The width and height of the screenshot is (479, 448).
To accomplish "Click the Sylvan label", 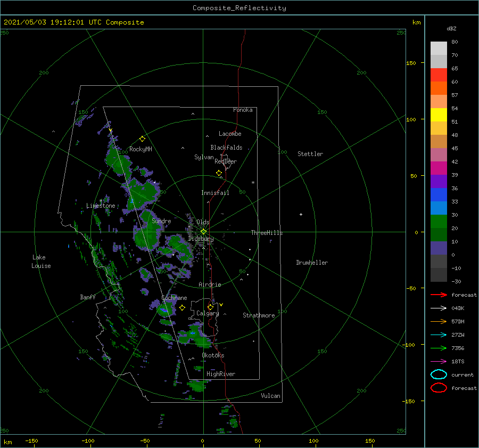I will pos(204,157).
